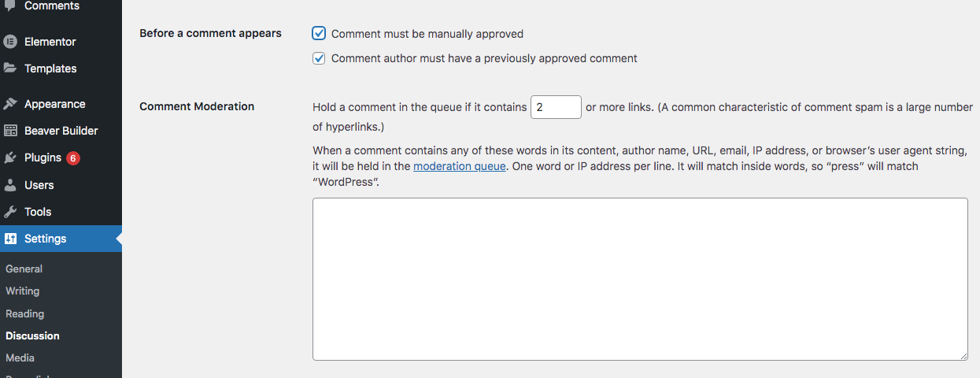Open the General settings submenu item
Viewport: 980px width, 378px height.
click(x=24, y=269)
